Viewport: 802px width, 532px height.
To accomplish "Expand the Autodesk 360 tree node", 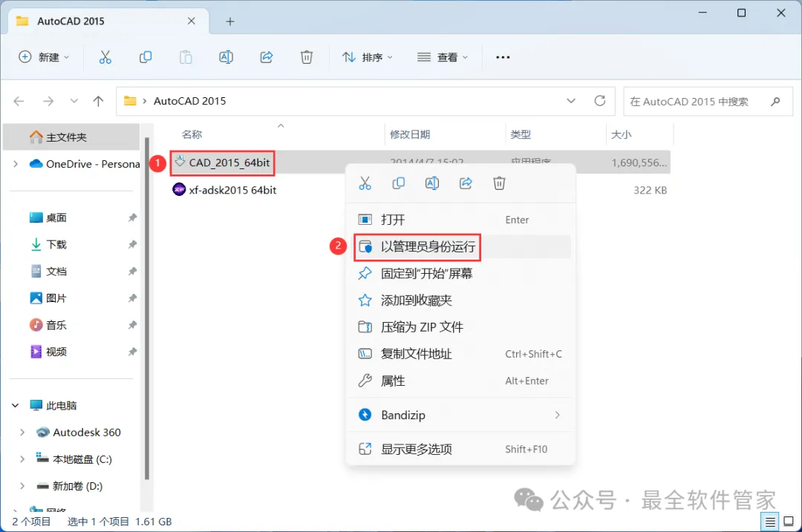I will [22, 433].
